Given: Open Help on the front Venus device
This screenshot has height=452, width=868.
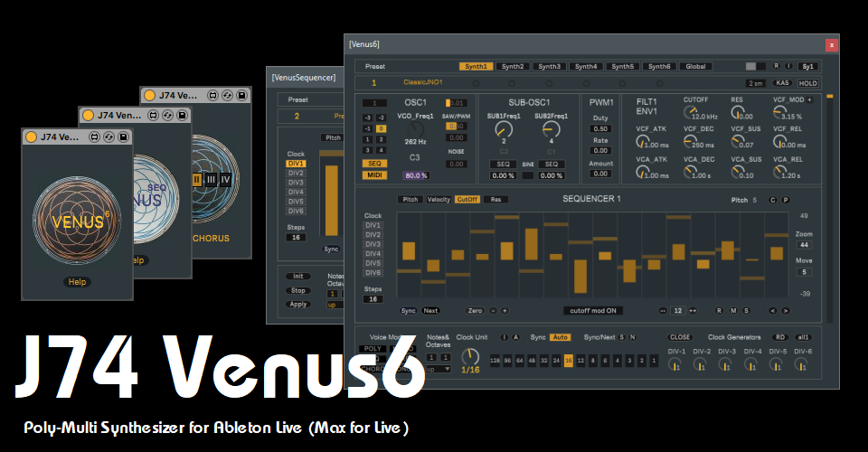Looking at the screenshot, I should (77, 282).
